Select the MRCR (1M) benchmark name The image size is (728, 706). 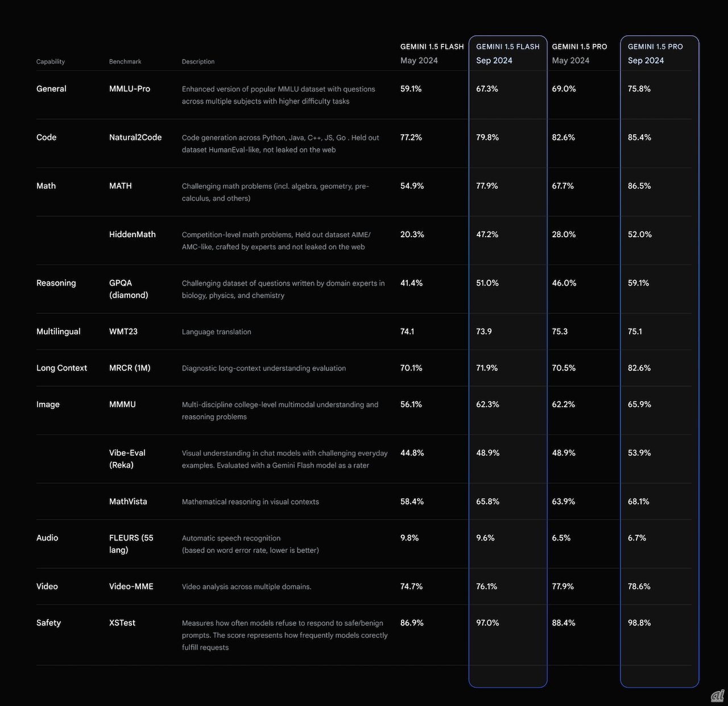130,368
